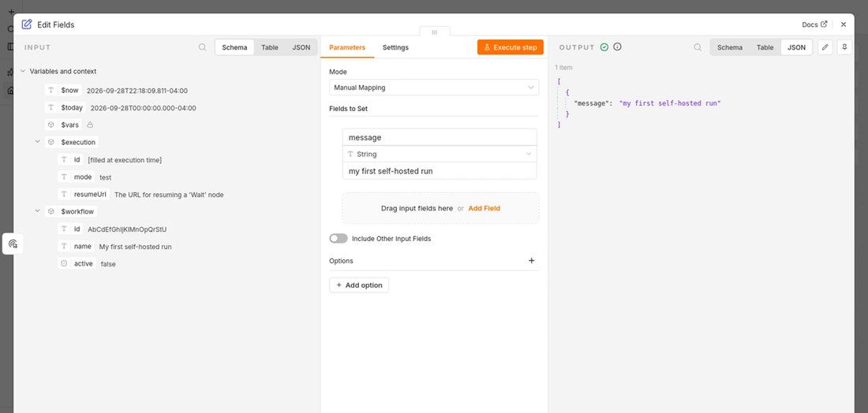This screenshot has height=413, width=868.
Task: Switch to the Settings tab
Action: tap(395, 47)
